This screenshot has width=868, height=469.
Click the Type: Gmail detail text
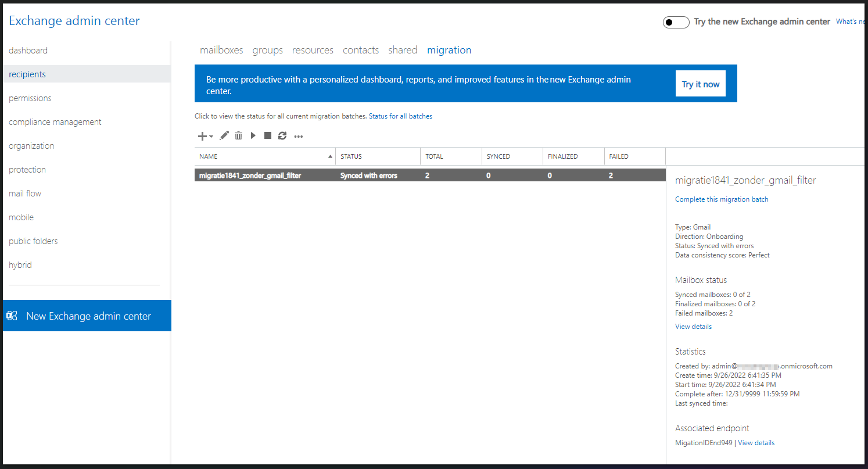click(x=693, y=227)
